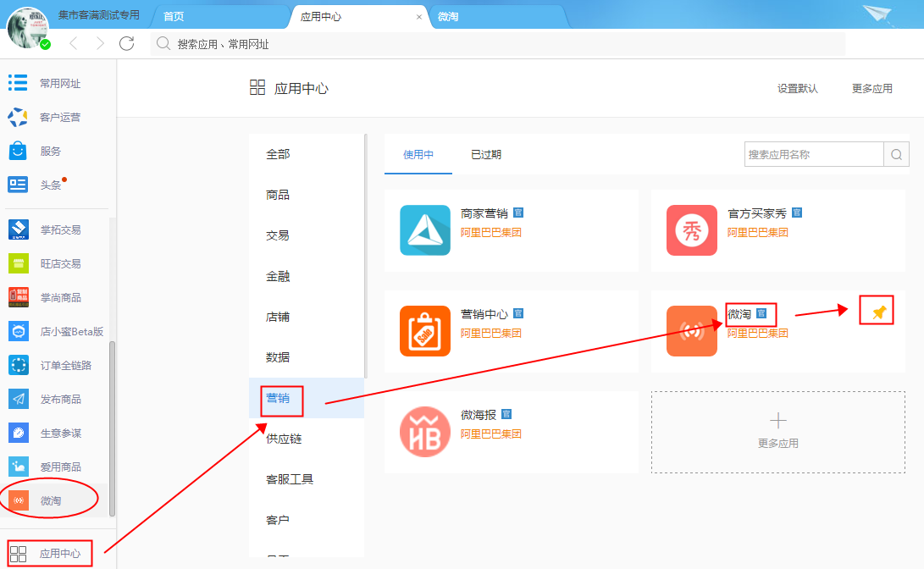Click the browser forward arrow
Image resolution: width=924 pixels, height=569 pixels.
point(100,43)
